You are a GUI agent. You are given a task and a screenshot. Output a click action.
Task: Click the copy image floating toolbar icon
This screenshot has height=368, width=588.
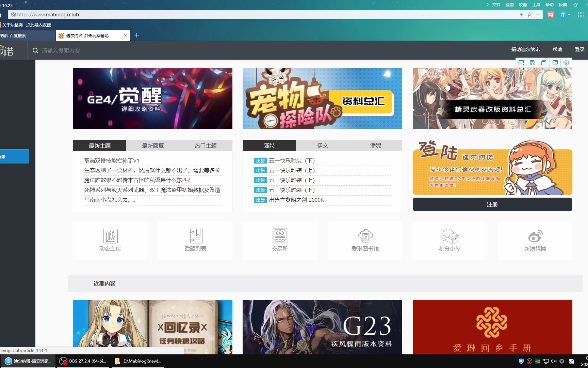544,63
